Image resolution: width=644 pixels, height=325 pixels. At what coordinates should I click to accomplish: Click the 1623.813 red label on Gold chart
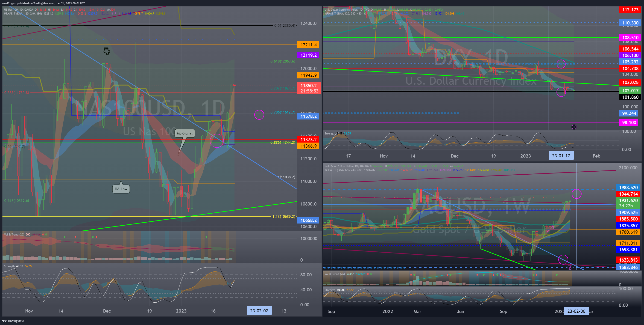(x=628, y=260)
